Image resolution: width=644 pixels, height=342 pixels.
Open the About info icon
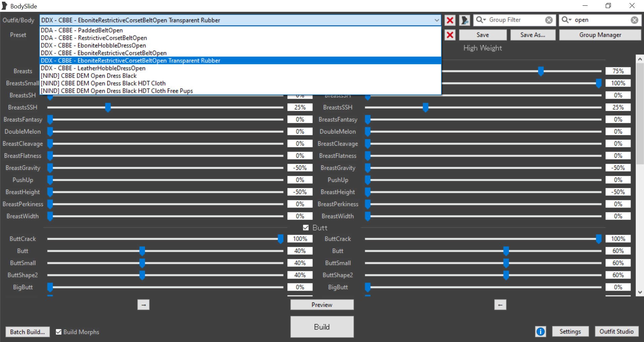pos(541,332)
